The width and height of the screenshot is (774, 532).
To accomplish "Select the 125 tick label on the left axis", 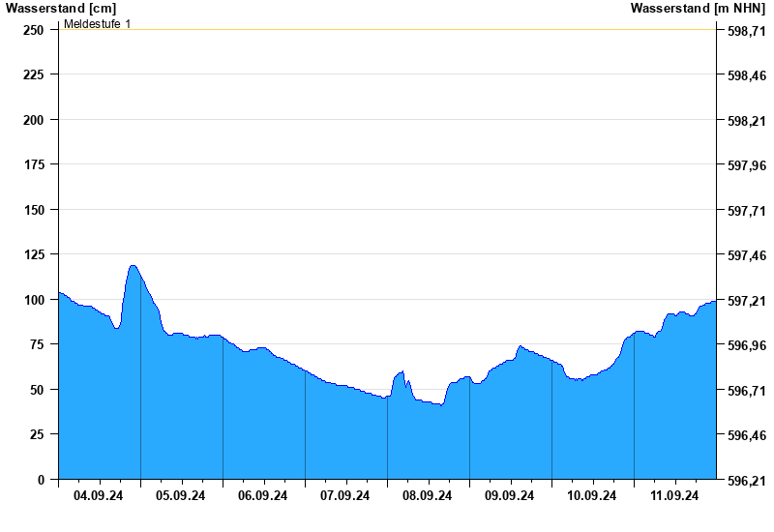I will point(34,254).
